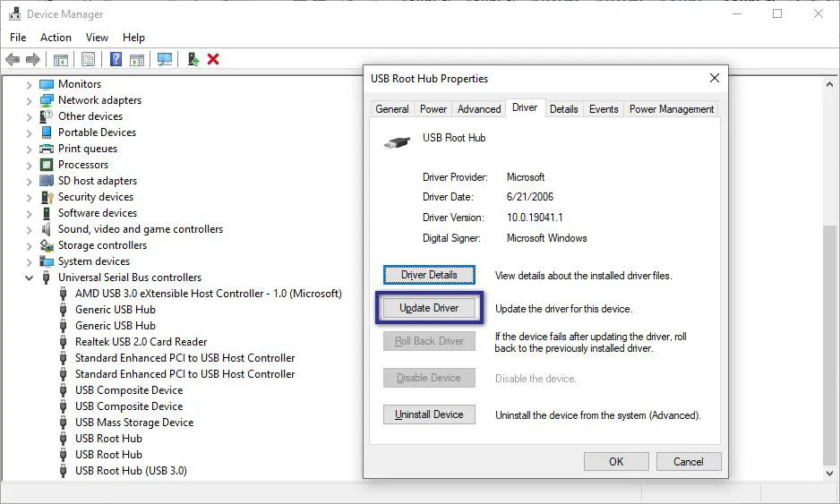Viewport: 840px width, 504px height.
Task: Open the View menu
Action: 97,38
